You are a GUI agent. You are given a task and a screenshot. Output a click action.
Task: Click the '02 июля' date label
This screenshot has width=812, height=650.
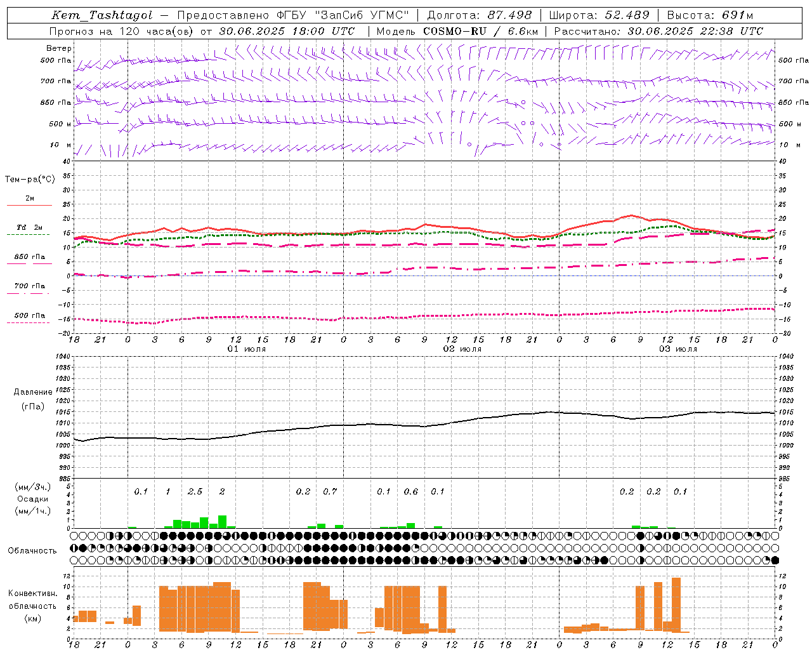(462, 349)
